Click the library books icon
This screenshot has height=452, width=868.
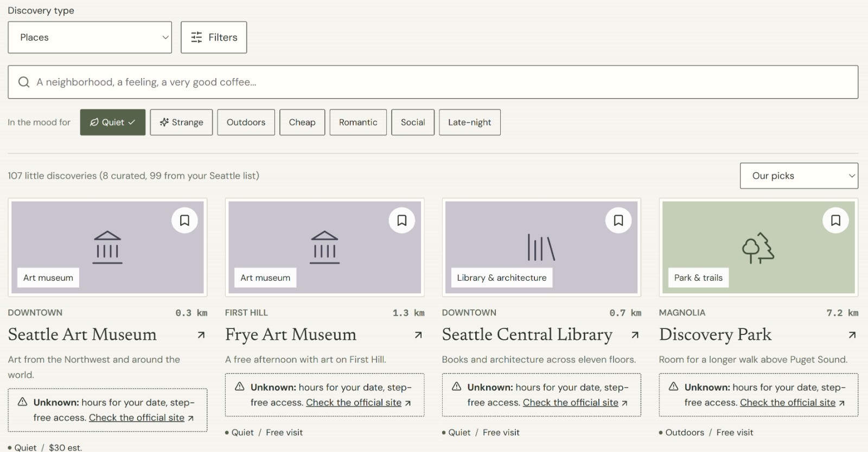tap(541, 248)
